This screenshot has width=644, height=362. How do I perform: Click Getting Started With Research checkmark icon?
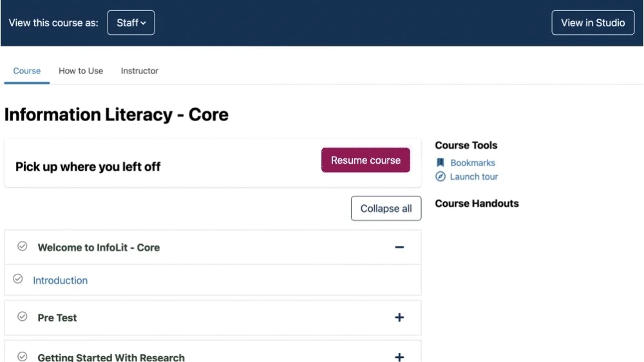[22, 356]
